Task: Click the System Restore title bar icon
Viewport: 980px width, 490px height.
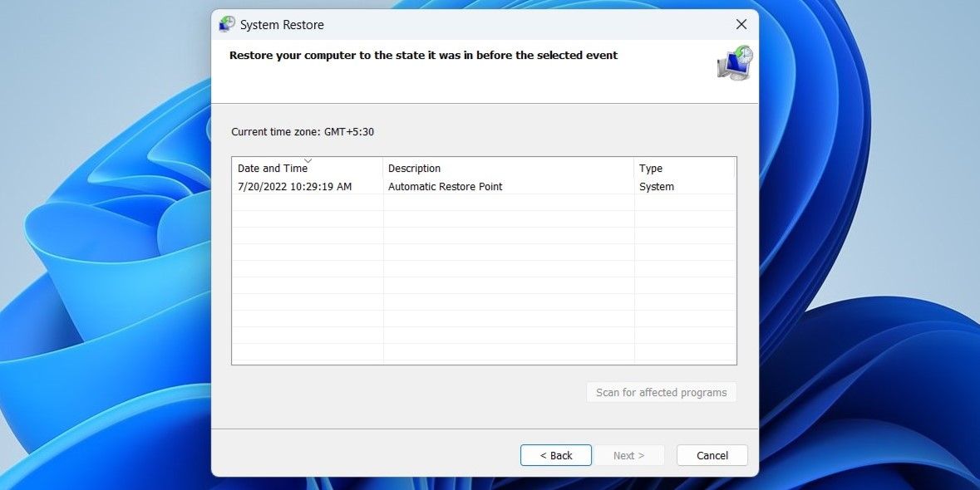Action: coord(226,24)
